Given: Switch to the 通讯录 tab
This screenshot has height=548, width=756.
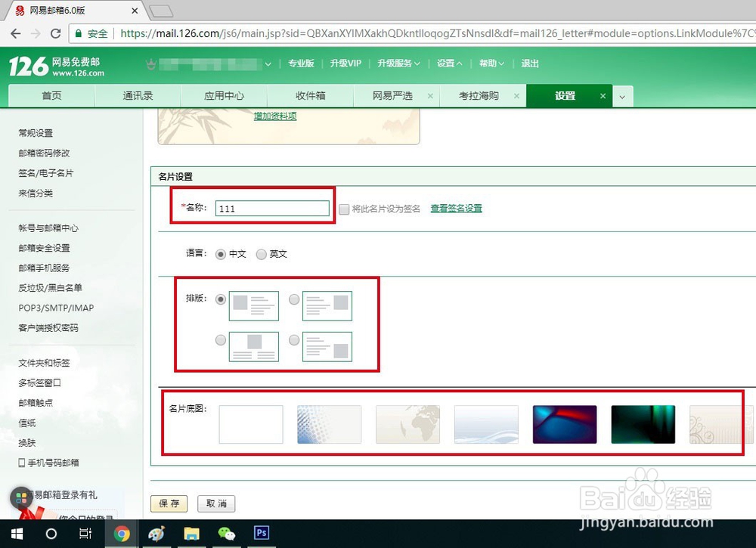Looking at the screenshot, I should (138, 96).
